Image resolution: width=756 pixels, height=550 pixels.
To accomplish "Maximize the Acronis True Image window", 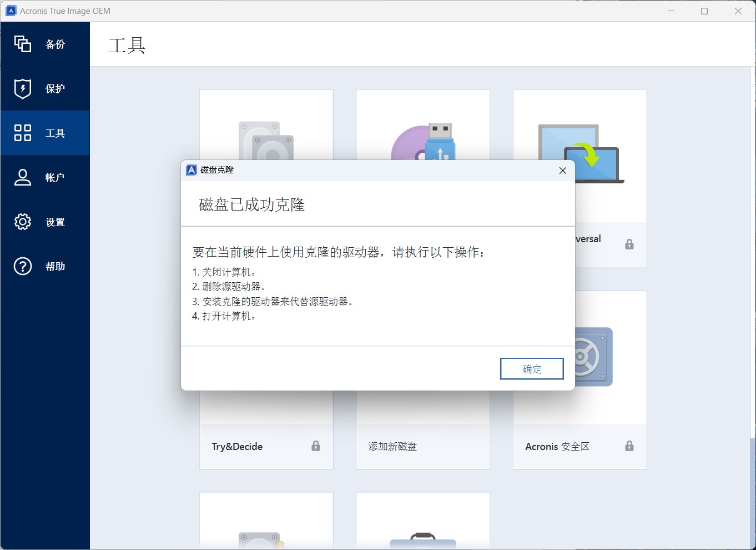I will (x=704, y=11).
